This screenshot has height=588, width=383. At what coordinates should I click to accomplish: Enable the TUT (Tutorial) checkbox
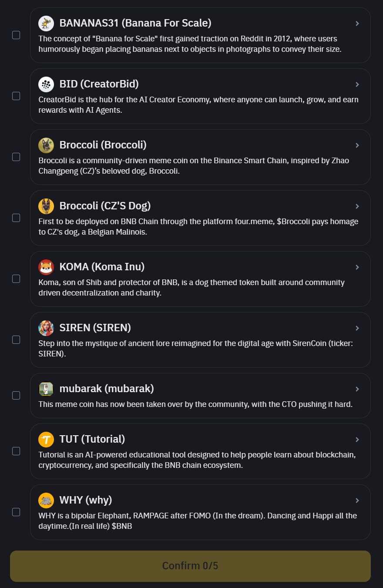point(16,451)
